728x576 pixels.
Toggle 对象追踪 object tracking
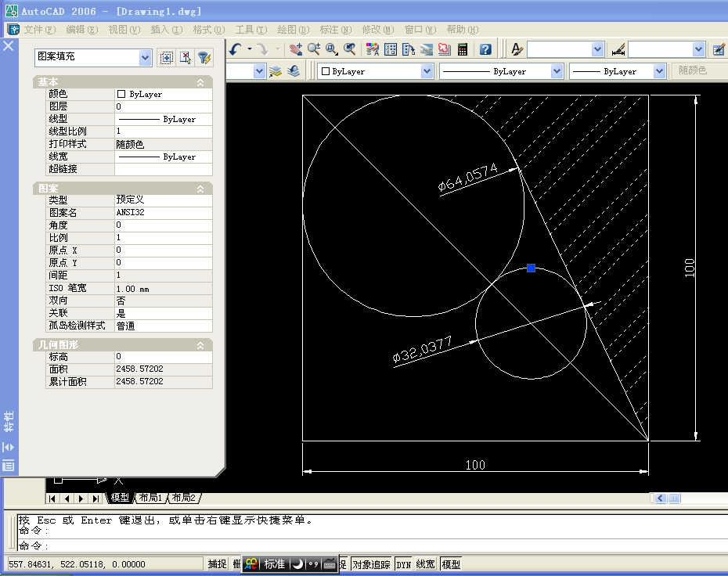(371, 564)
